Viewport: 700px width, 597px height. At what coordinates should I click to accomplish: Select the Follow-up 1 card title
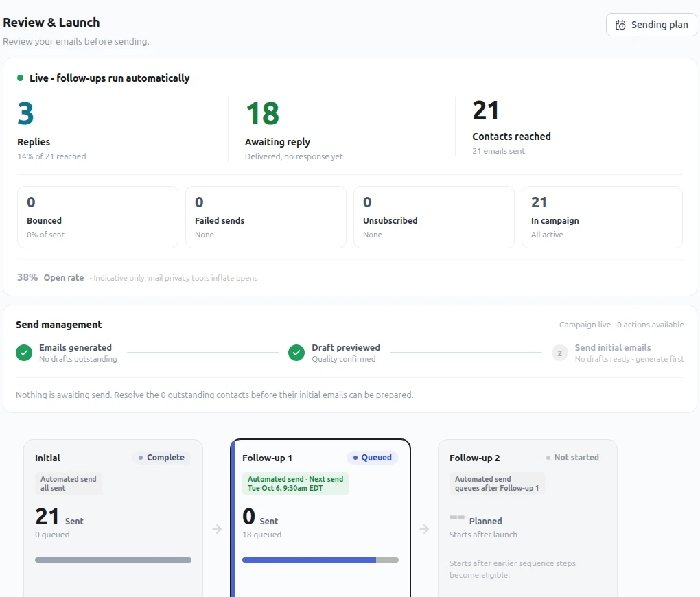[267, 458]
